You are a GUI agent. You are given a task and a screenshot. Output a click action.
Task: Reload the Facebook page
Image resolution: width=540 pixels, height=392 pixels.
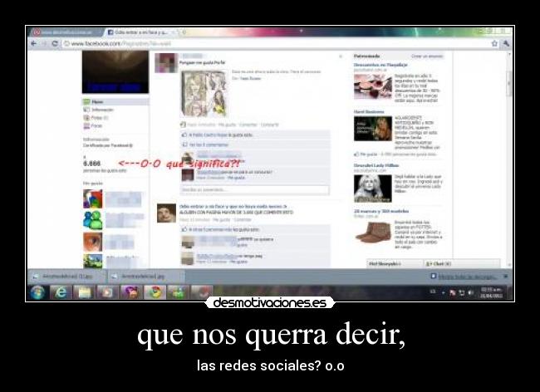click(x=55, y=44)
